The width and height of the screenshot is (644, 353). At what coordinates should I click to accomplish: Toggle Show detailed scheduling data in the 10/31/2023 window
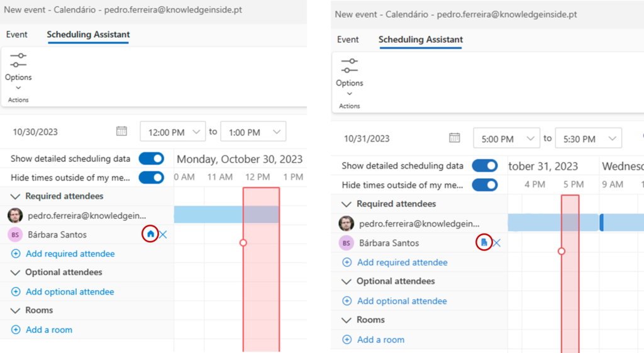coord(484,165)
